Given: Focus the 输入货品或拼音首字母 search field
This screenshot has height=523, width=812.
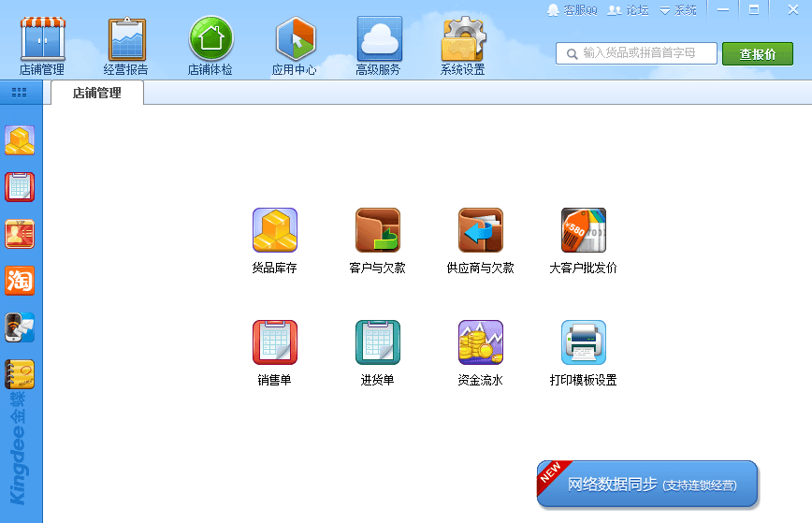Looking at the screenshot, I should click(x=645, y=53).
